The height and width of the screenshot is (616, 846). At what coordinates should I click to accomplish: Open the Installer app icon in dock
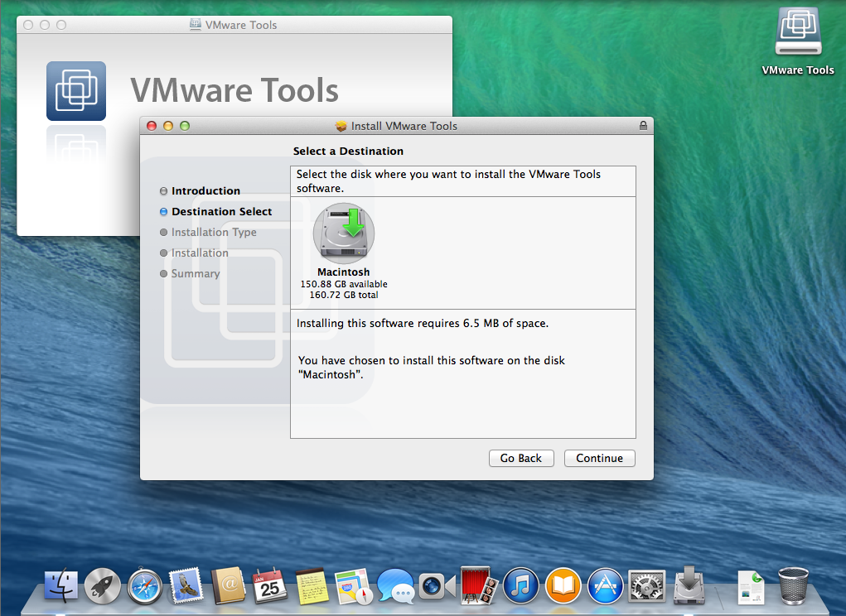click(689, 585)
